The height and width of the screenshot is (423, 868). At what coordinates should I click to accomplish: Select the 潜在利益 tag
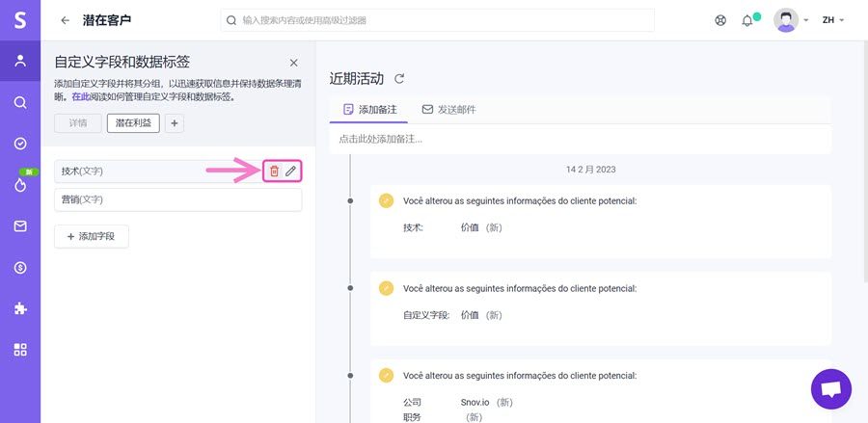point(133,123)
